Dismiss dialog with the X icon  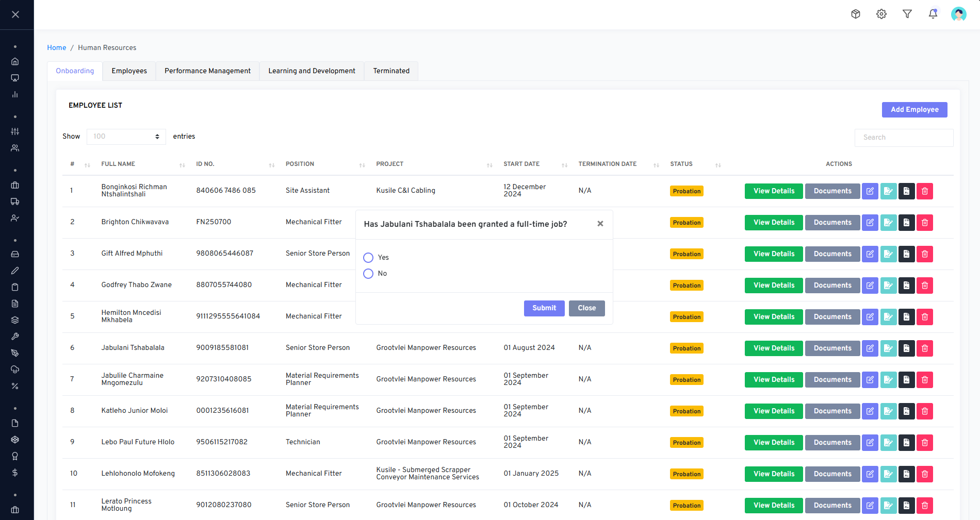pyautogui.click(x=600, y=224)
